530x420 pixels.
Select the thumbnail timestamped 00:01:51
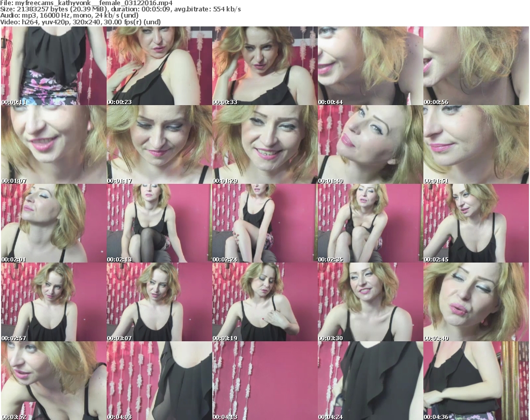tap(476, 144)
